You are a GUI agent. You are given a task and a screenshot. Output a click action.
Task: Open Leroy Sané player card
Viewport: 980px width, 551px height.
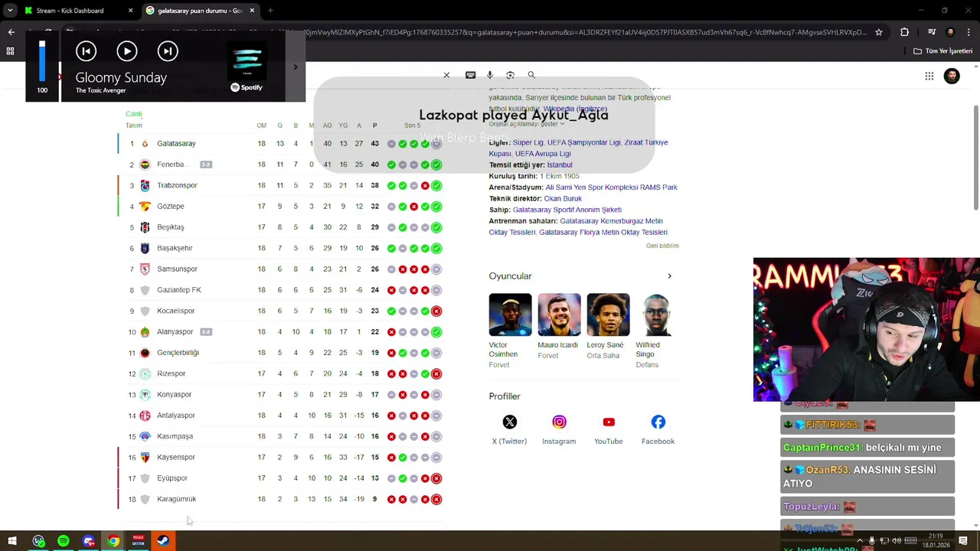(608, 327)
